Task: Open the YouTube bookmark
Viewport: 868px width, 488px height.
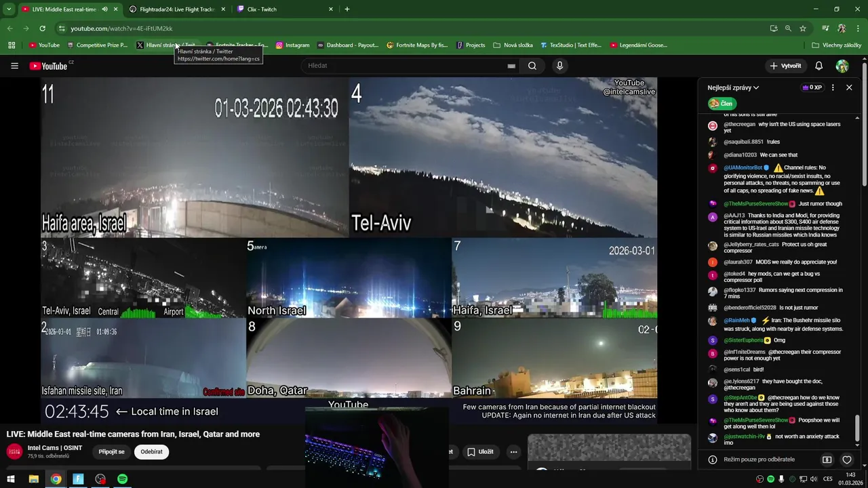Action: 44,45
